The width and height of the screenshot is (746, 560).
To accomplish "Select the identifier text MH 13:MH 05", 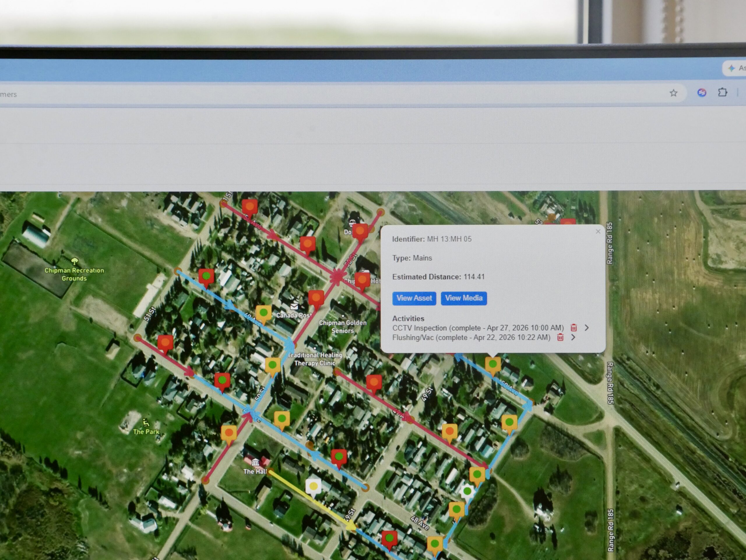I will [449, 239].
